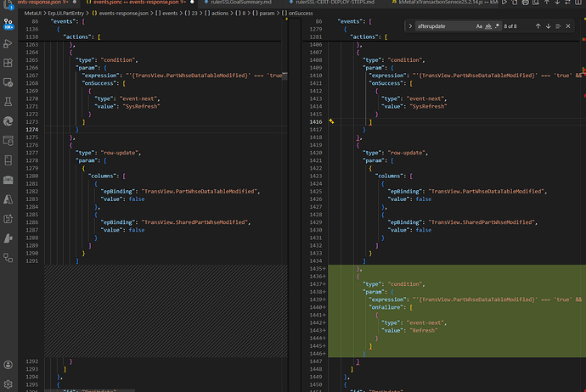The image size is (586, 392).
Task: Go to next change in diff editor toolbar
Action: [557, 3]
